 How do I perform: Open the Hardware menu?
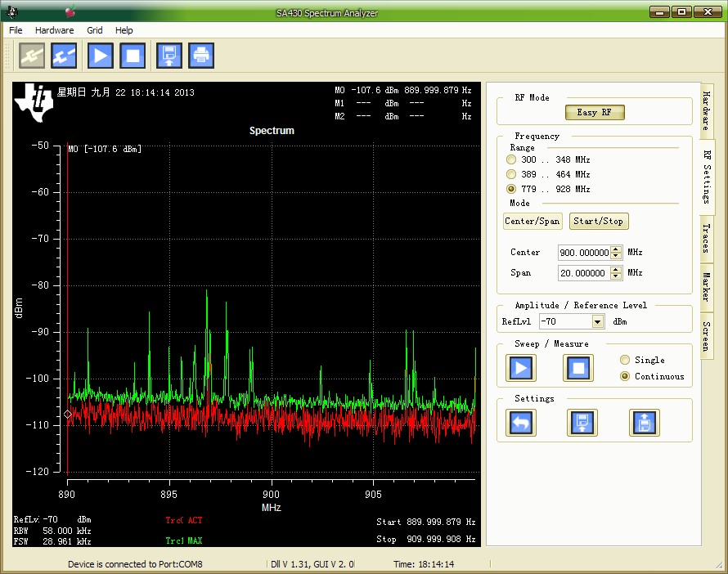54,30
